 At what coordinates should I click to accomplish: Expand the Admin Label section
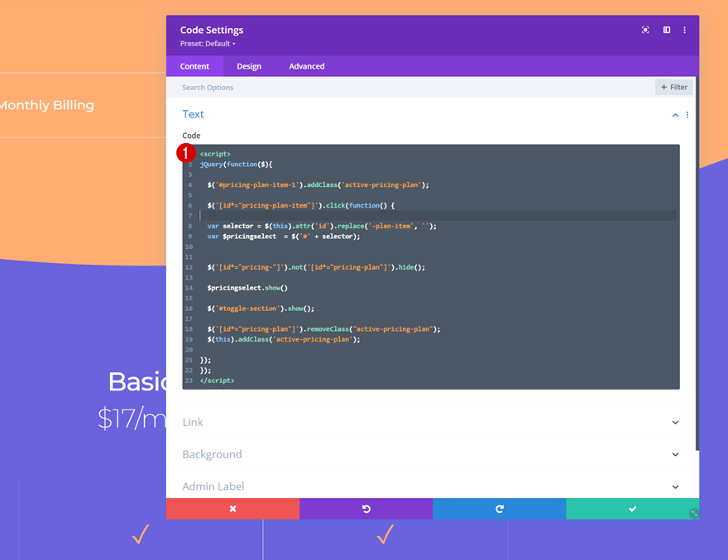pyautogui.click(x=430, y=486)
